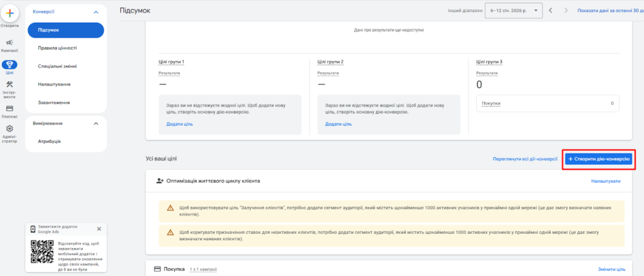This screenshot has height=276, width=644.
Task: Go to next date range arrow
Action: pyautogui.click(x=567, y=11)
